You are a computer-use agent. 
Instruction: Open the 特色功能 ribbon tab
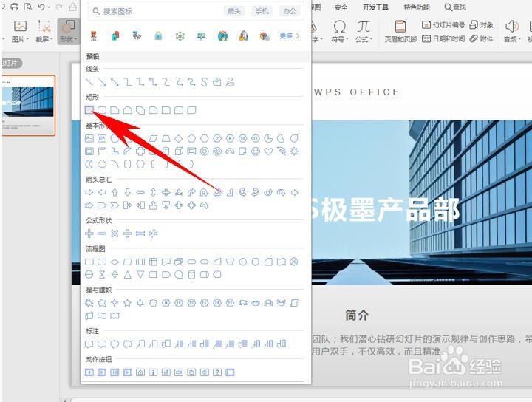point(417,7)
